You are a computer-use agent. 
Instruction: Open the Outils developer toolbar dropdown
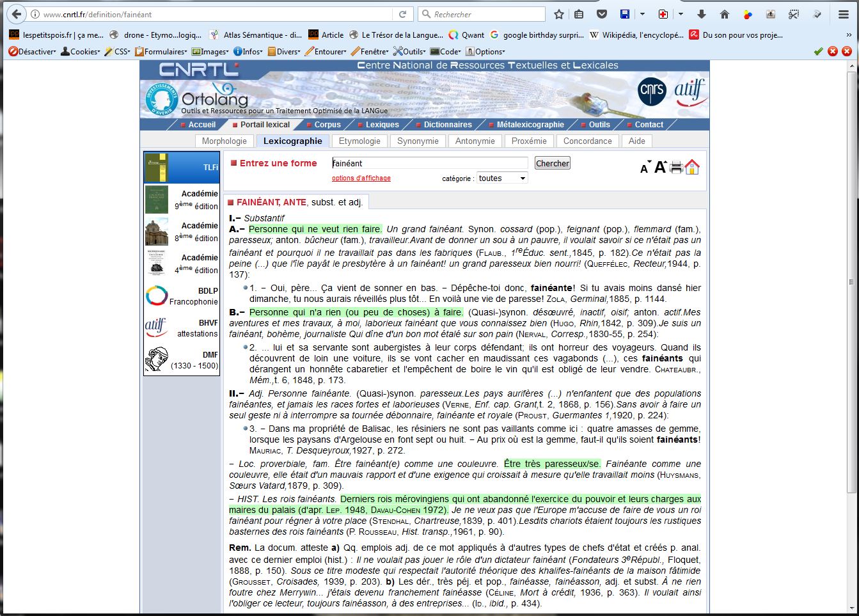(x=410, y=51)
